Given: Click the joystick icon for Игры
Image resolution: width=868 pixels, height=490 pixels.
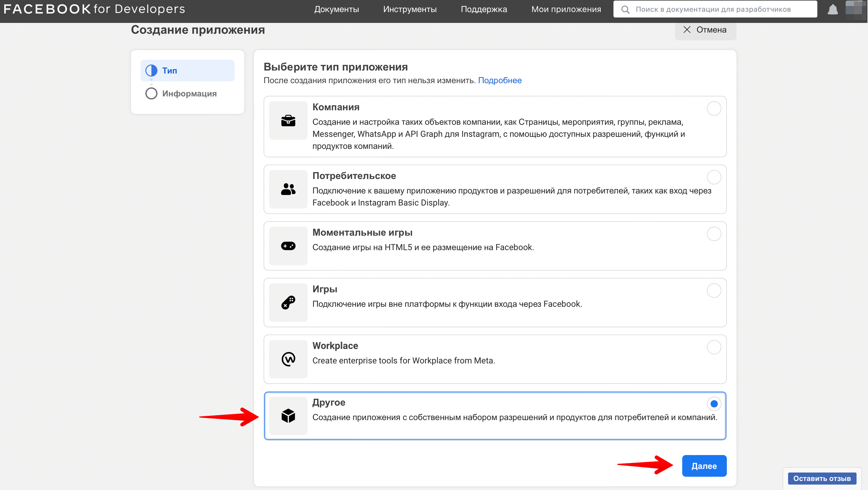Looking at the screenshot, I should click(x=288, y=303).
